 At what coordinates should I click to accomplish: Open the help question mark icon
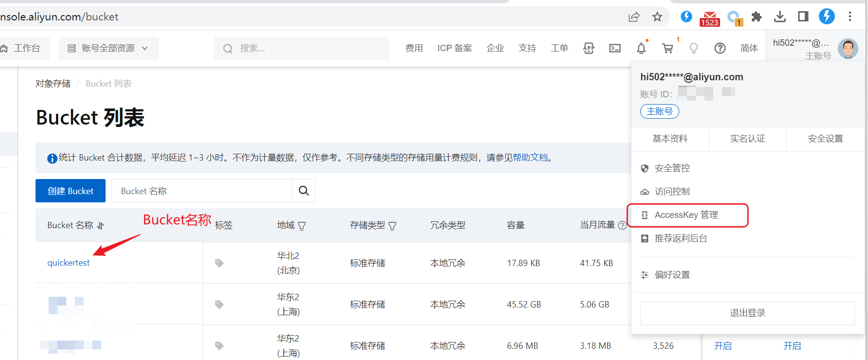click(720, 48)
